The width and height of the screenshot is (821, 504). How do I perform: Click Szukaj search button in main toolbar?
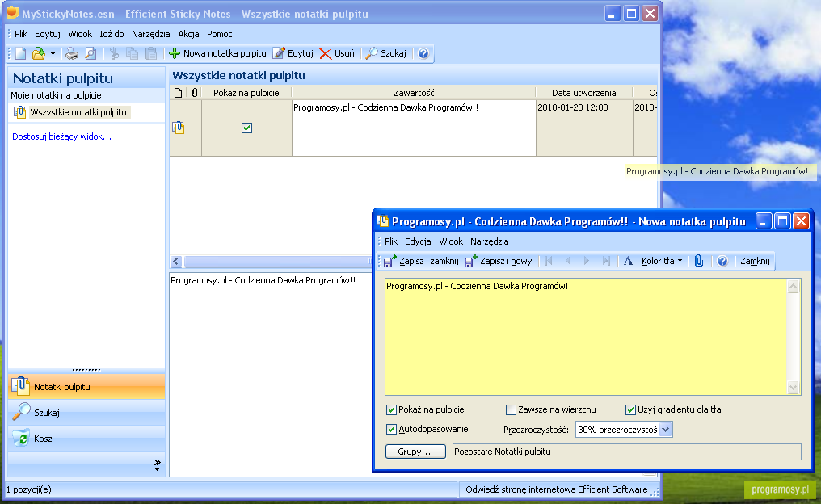386,53
